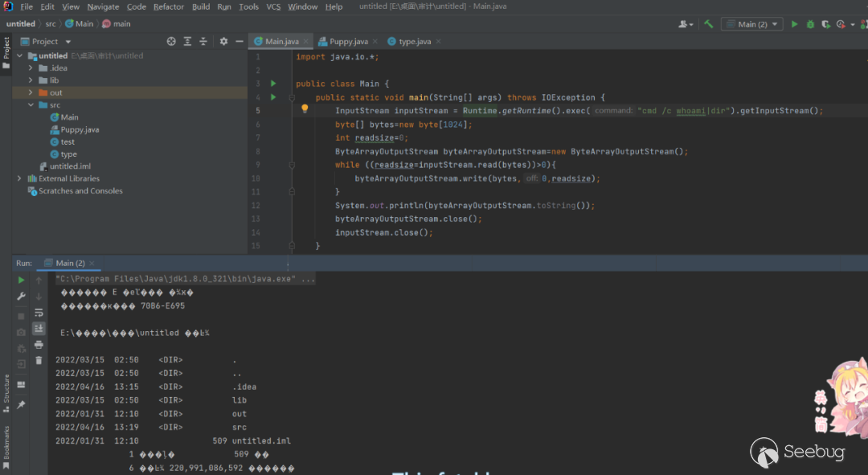Open the Main (2) run configuration dropdown

[x=751, y=24]
